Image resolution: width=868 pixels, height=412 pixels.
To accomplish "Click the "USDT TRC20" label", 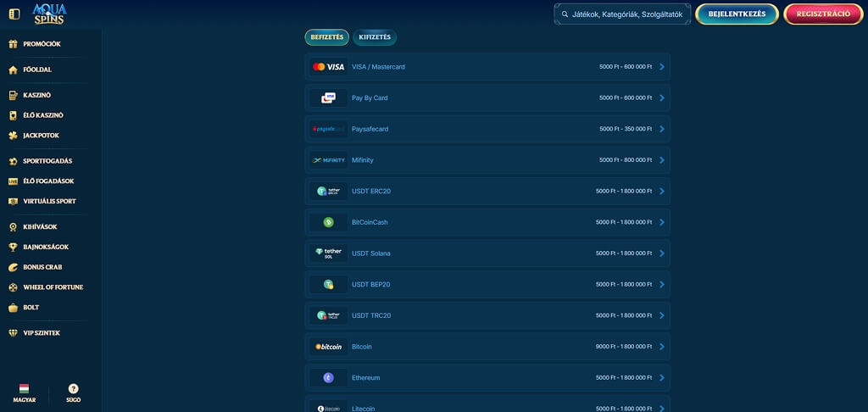I will tap(371, 315).
